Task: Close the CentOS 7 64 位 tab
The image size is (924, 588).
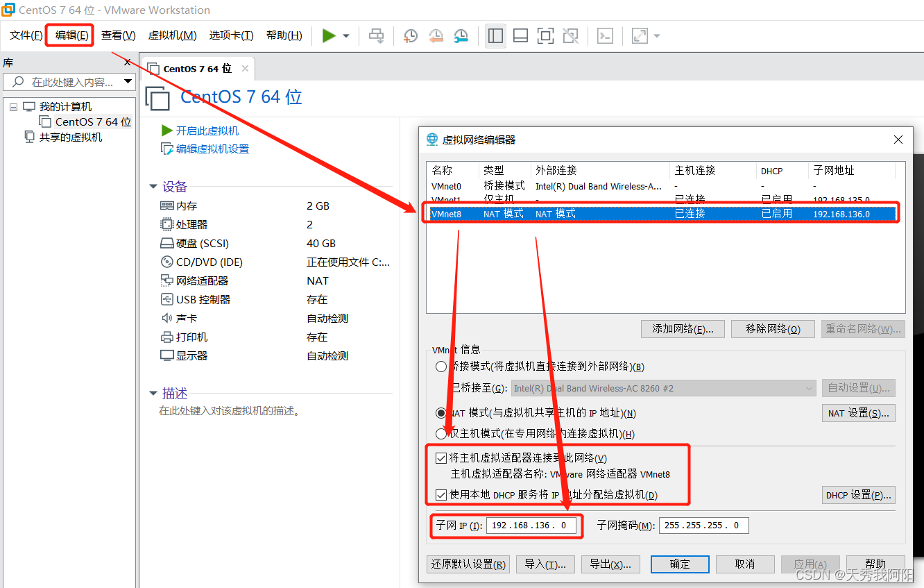Action: (x=246, y=69)
